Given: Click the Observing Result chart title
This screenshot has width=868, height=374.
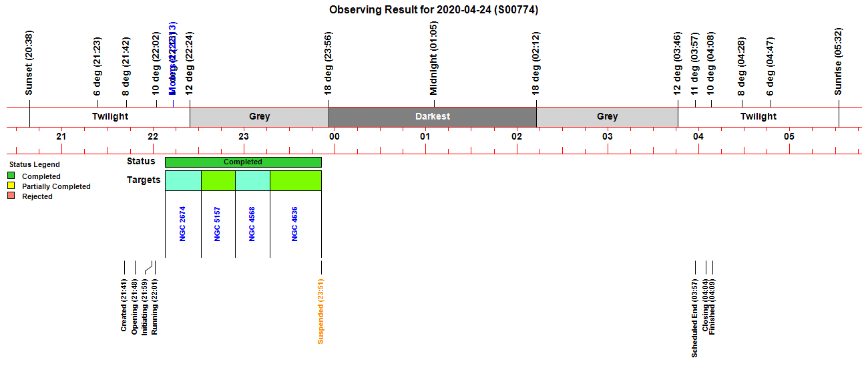Looking at the screenshot, I should (434, 10).
